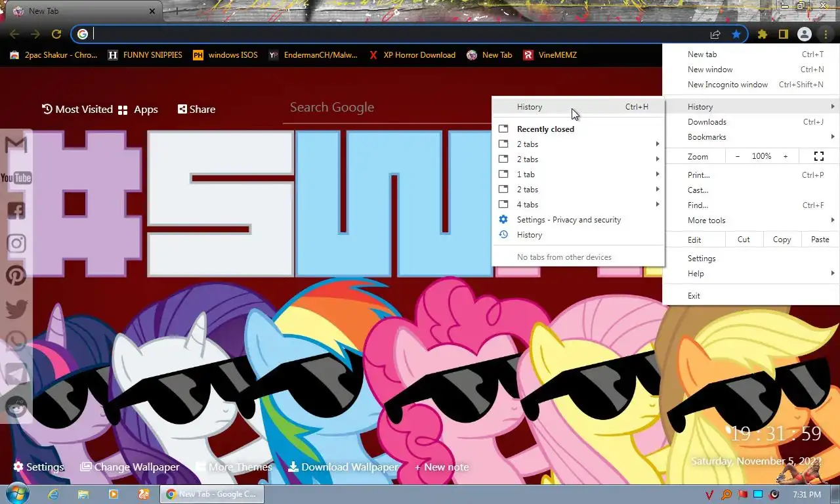840x504 pixels.
Task: Open Settings in the Chrome menu
Action: 751,258
